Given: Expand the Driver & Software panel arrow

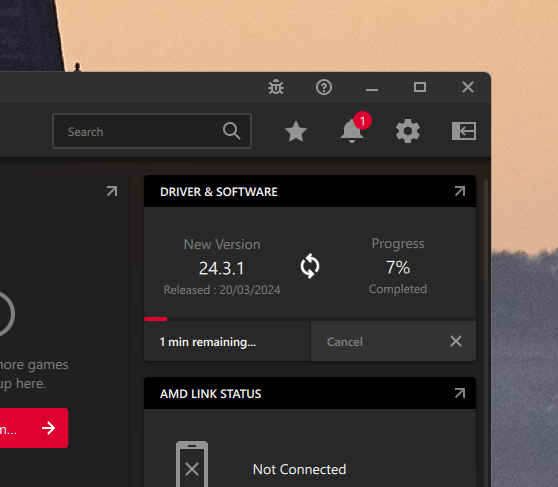Looking at the screenshot, I should [460, 192].
